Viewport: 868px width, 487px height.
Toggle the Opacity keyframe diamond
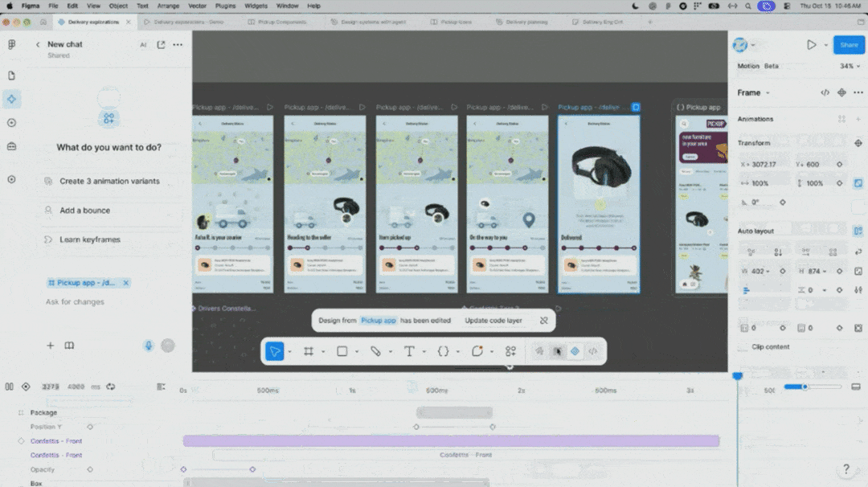click(x=90, y=469)
